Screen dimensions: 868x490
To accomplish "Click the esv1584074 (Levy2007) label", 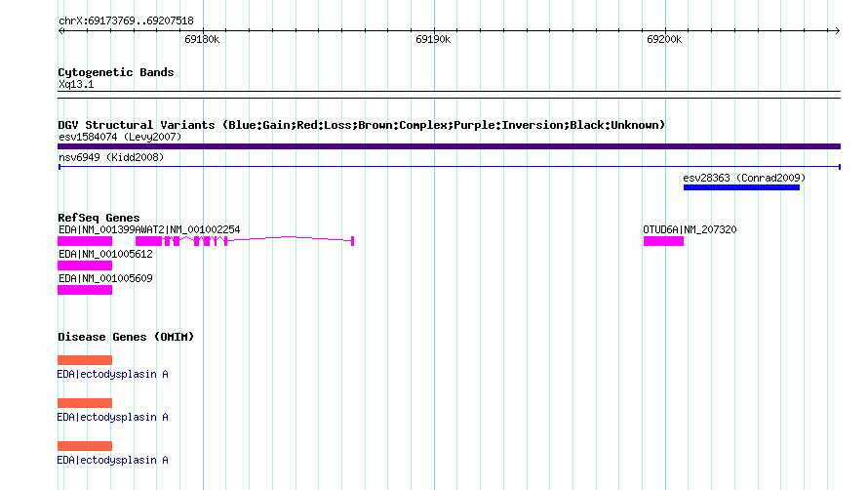I will (120, 137).
